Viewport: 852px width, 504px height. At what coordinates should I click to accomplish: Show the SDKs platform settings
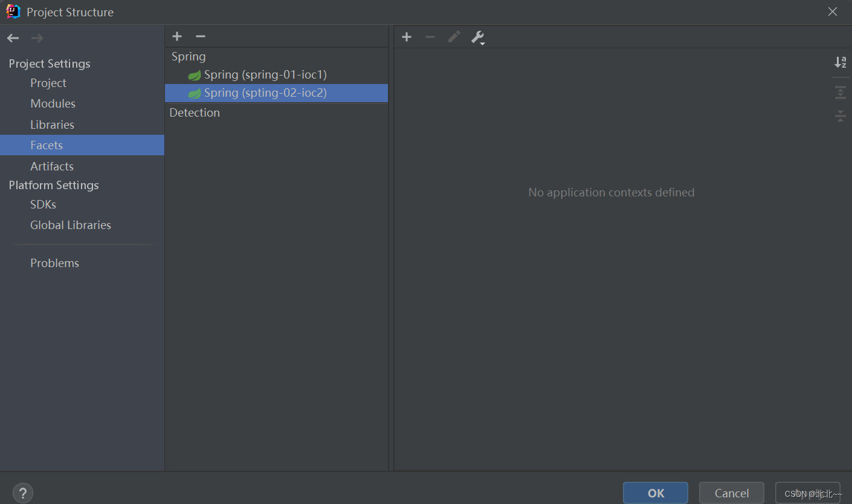[x=44, y=204]
